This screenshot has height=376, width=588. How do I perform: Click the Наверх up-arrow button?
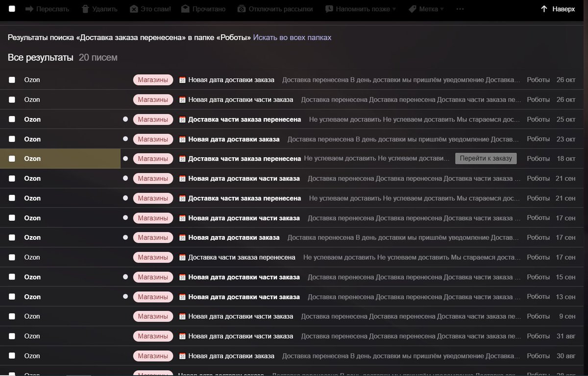[x=558, y=9]
